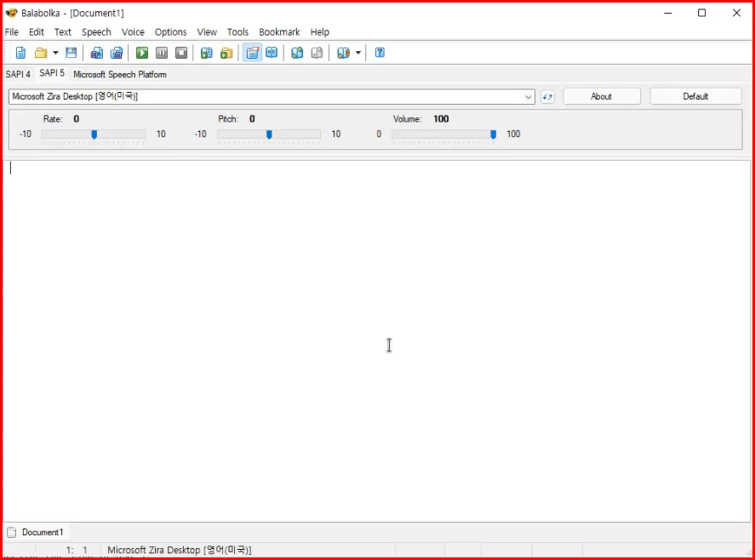Image resolution: width=755 pixels, height=560 pixels.
Task: Click inside the empty text editing area
Action: pyautogui.click(x=377, y=341)
